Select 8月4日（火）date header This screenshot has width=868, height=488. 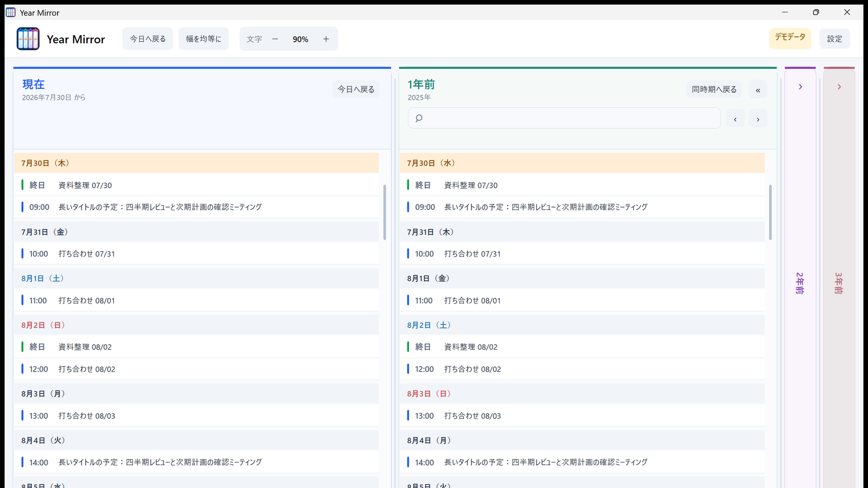(196, 440)
